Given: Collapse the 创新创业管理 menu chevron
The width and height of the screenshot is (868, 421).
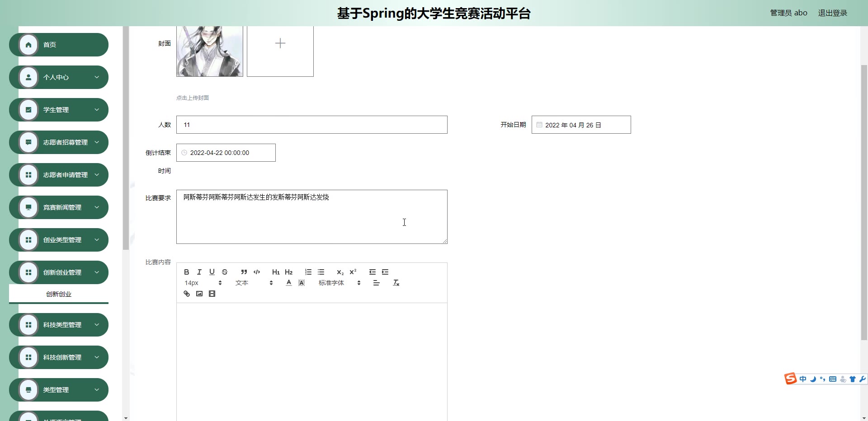Looking at the screenshot, I should click(x=97, y=272).
